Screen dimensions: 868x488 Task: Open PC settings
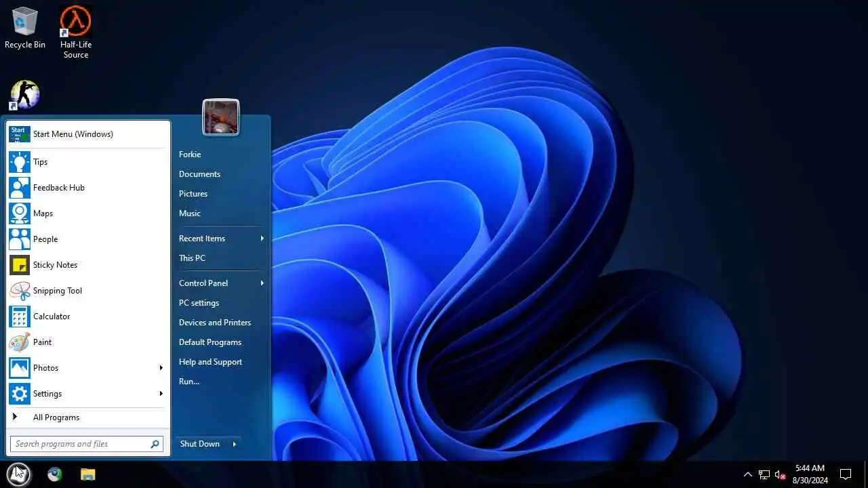[x=199, y=303]
